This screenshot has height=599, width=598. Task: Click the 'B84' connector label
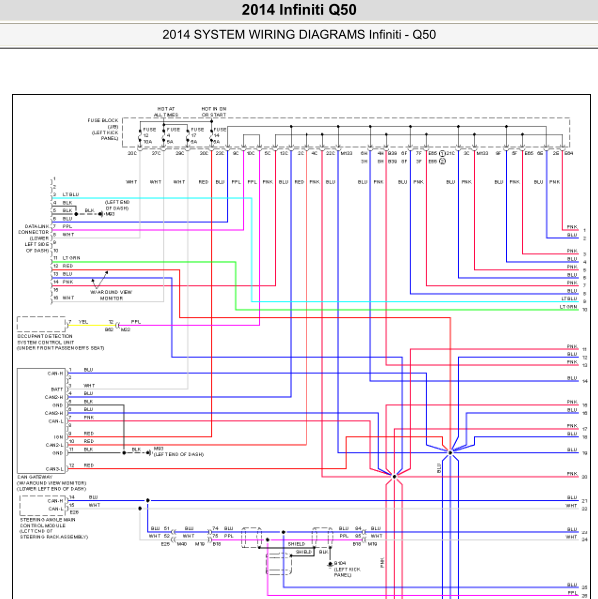tap(569, 153)
